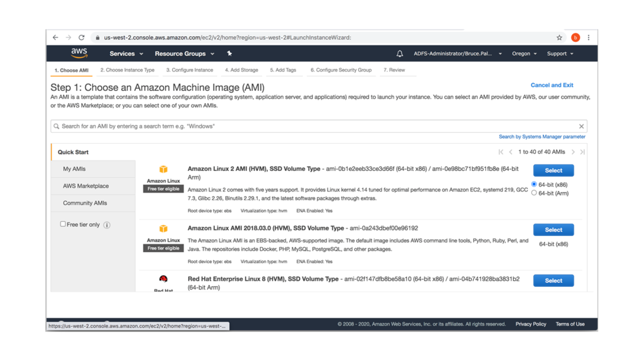
Task: Focus the AMI search input field
Action: [x=319, y=126]
